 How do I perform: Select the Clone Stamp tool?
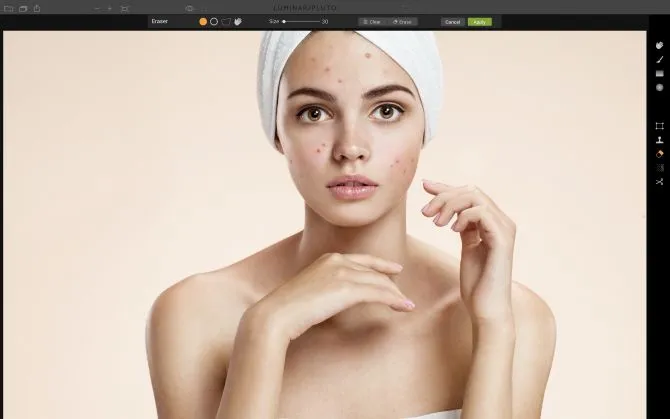pyautogui.click(x=659, y=140)
